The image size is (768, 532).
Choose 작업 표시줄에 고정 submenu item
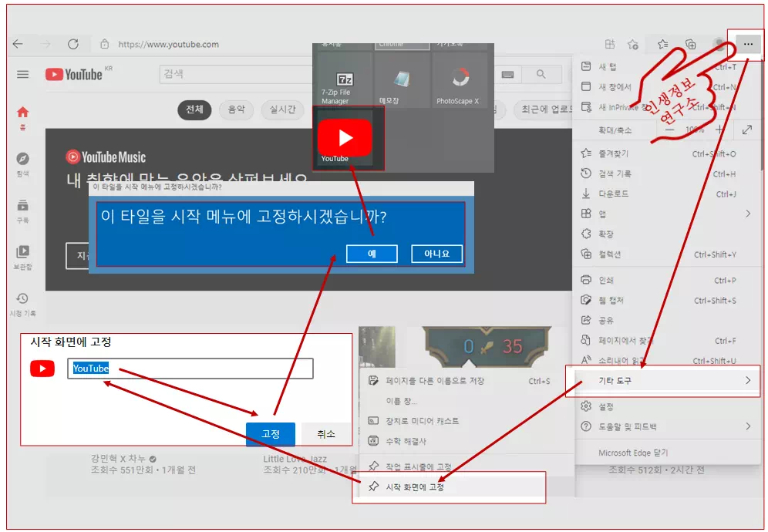(467, 466)
